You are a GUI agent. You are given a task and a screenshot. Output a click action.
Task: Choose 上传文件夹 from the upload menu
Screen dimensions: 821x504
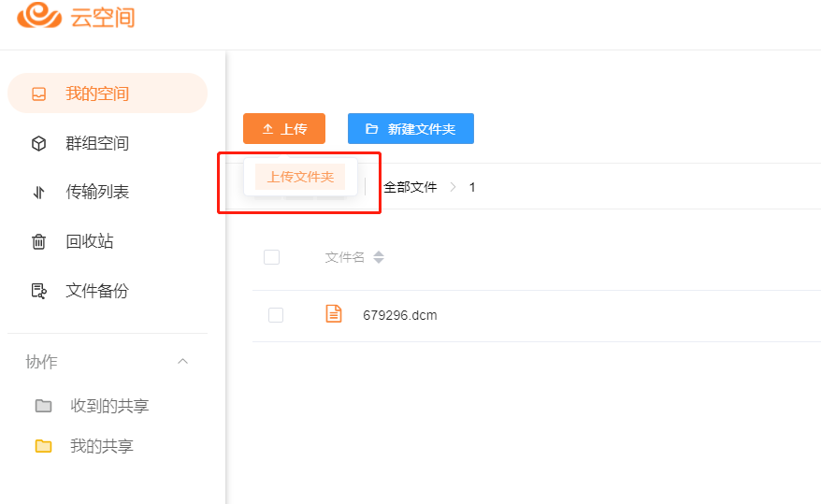300,177
